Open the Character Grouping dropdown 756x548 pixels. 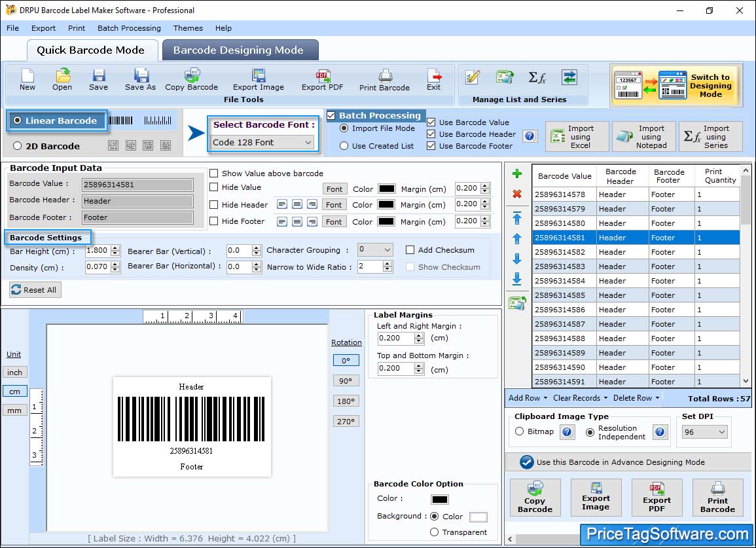375,249
